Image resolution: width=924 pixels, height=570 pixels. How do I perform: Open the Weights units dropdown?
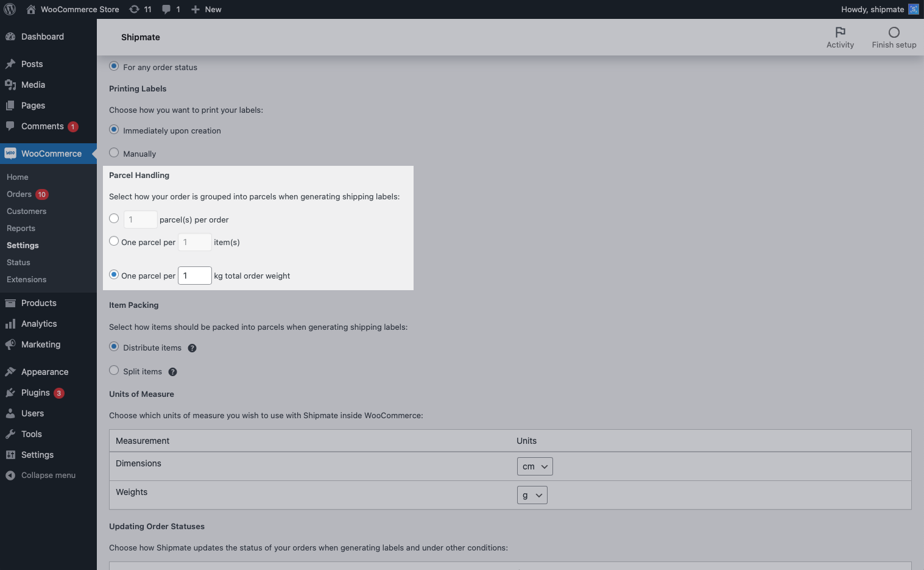(x=532, y=495)
